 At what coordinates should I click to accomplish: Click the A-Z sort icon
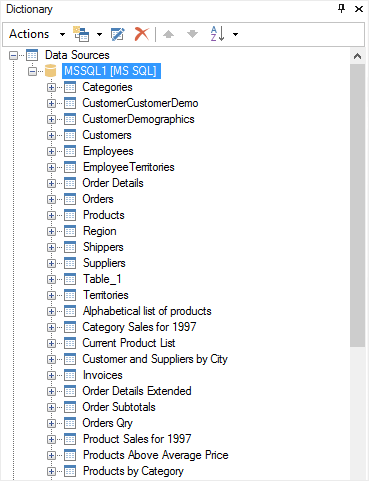coord(217,34)
